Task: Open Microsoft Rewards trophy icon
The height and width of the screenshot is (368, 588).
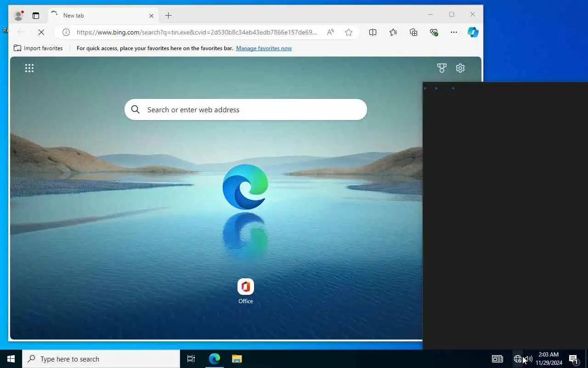Action: pos(442,68)
